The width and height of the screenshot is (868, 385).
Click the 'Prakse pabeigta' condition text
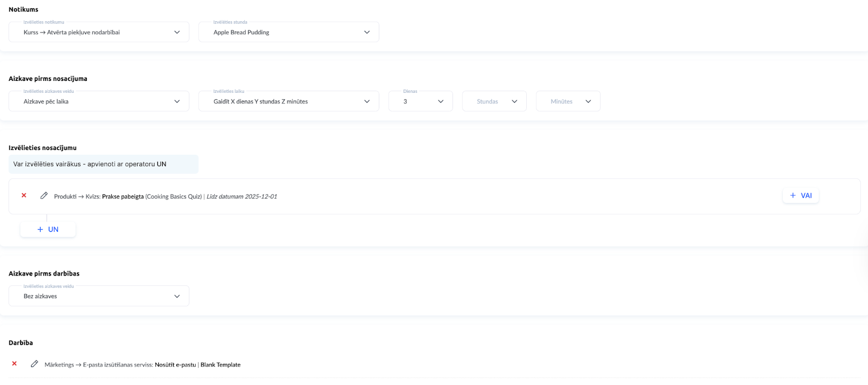(x=123, y=197)
